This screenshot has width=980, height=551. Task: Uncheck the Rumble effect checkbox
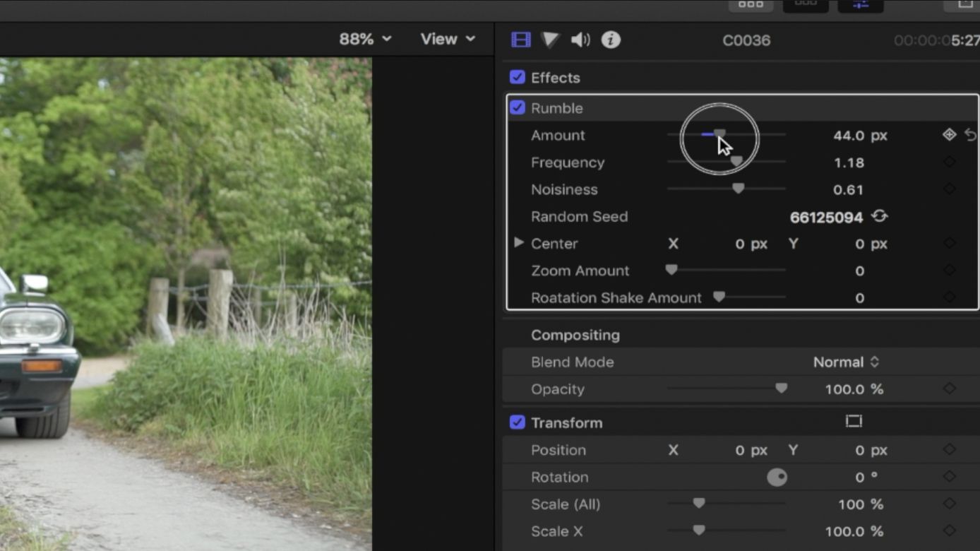coord(518,108)
